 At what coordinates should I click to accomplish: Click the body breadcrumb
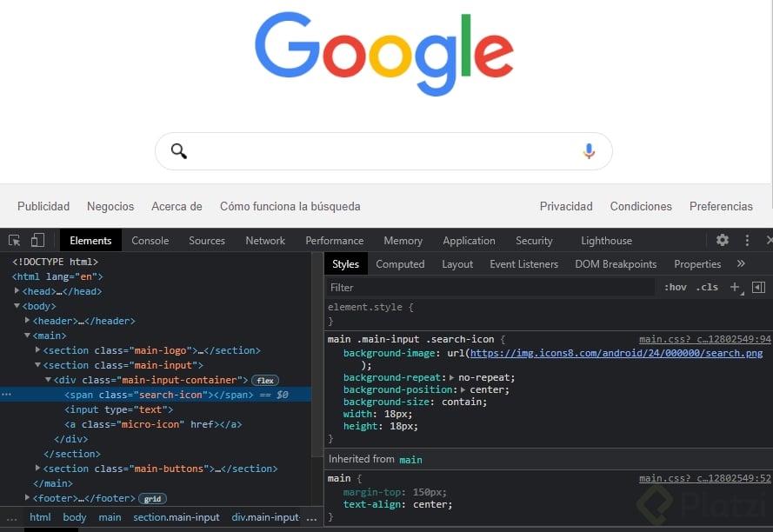tap(75, 517)
